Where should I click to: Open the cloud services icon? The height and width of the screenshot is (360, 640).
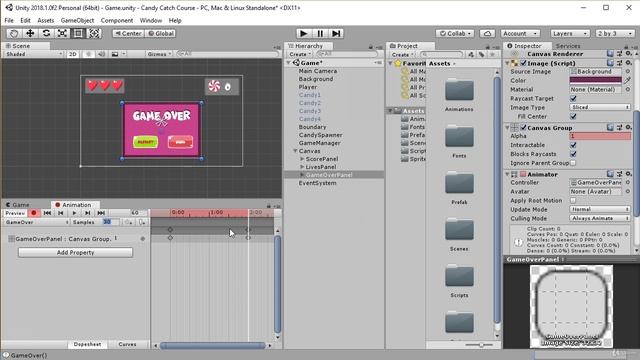tap(487, 33)
